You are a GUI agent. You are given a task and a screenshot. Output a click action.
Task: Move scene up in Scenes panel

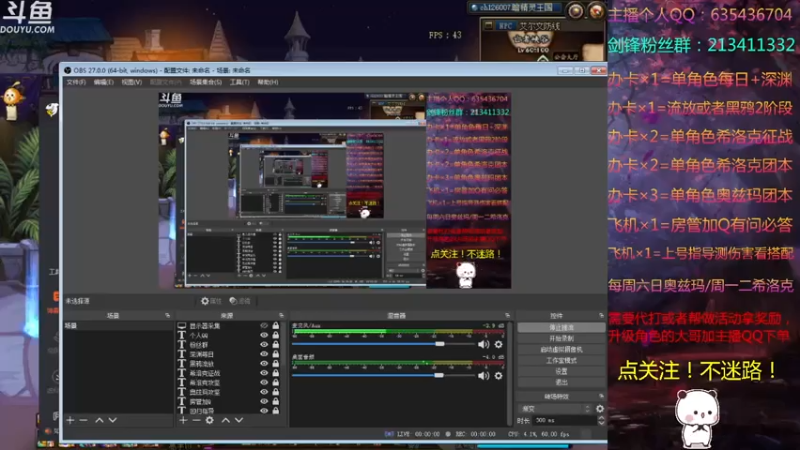(x=99, y=420)
